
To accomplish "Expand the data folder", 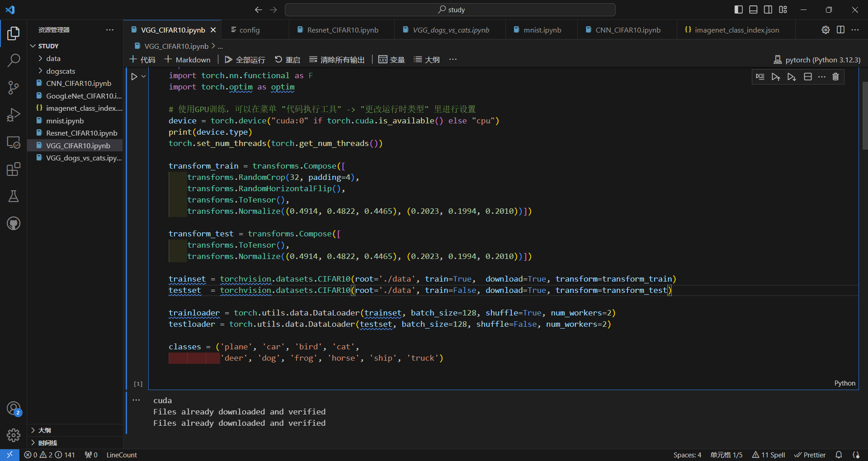I will [x=53, y=59].
